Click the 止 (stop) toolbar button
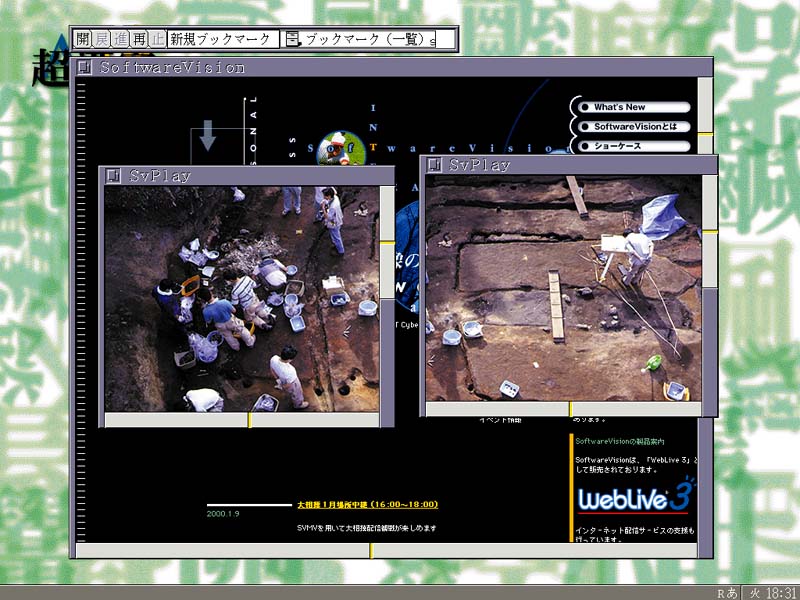 (x=158, y=39)
